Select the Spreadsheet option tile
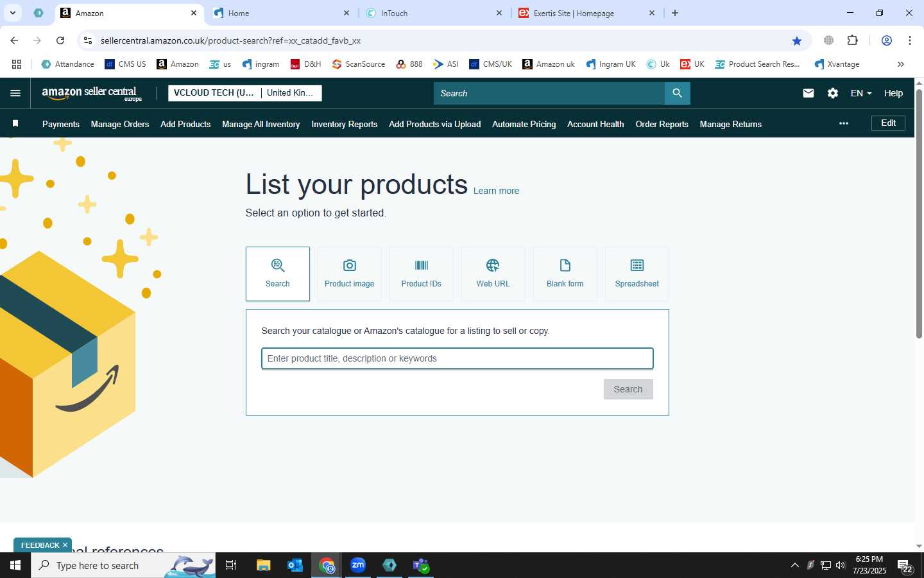 tap(637, 274)
